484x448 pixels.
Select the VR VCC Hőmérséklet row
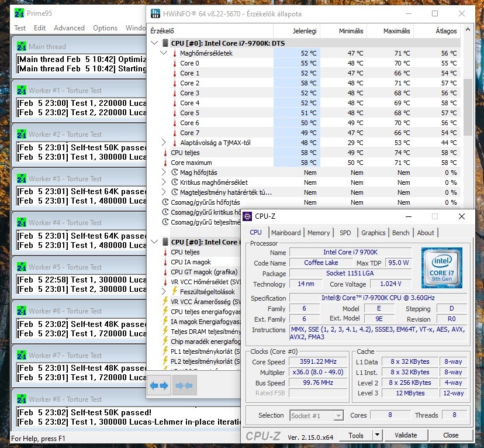click(x=200, y=282)
